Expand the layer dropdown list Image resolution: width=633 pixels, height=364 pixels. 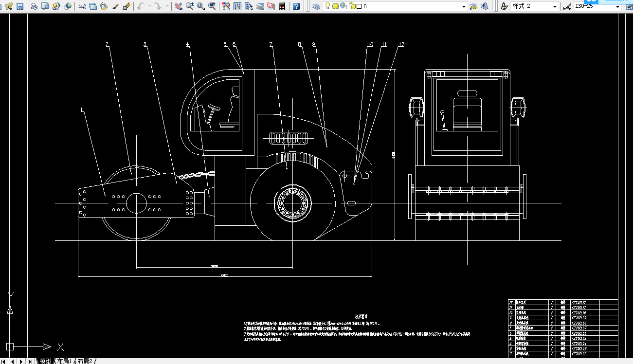(464, 6)
